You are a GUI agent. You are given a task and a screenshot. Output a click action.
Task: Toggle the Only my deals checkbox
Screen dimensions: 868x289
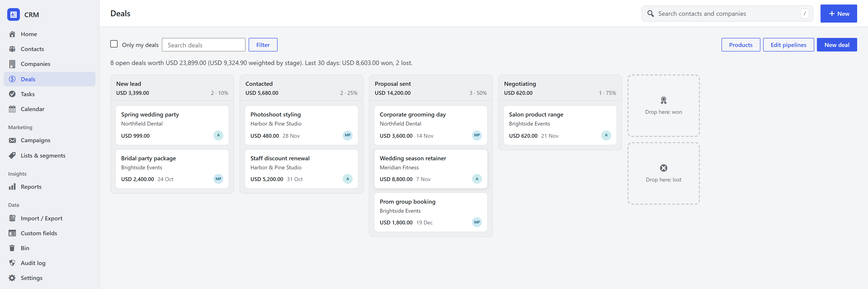click(x=114, y=44)
